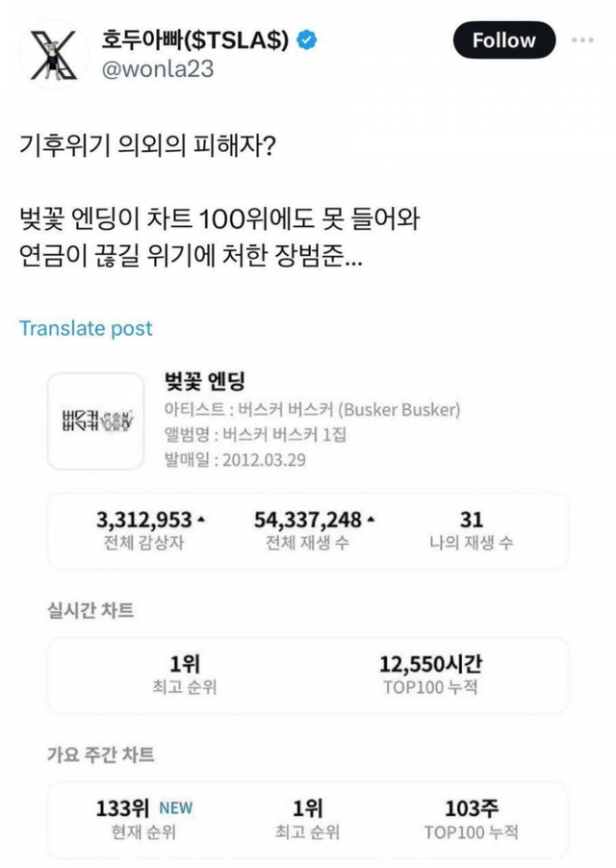Open the @wonla23 handle link
This screenshot has width=616, height=868.
coord(158,69)
